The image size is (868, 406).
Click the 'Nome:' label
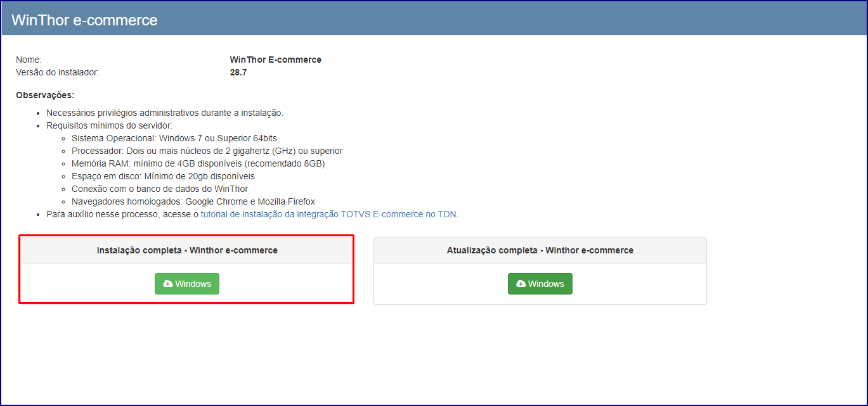[x=29, y=60]
